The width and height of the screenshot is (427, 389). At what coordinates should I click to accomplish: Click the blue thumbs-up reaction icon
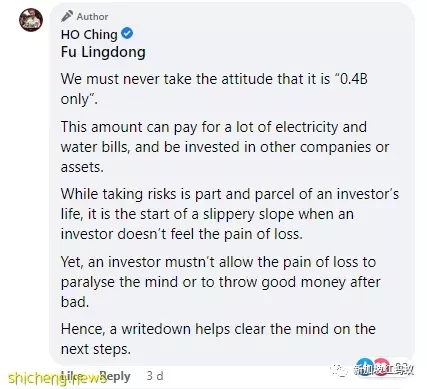[x=364, y=367]
